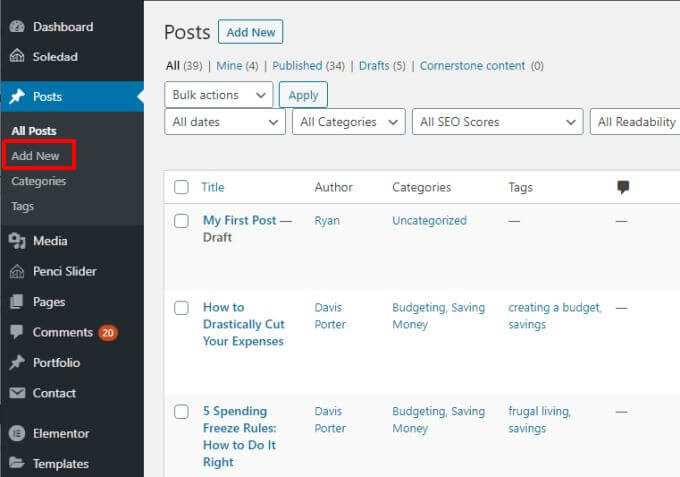
Task: Open Categories in Posts submenu
Action: click(x=39, y=181)
